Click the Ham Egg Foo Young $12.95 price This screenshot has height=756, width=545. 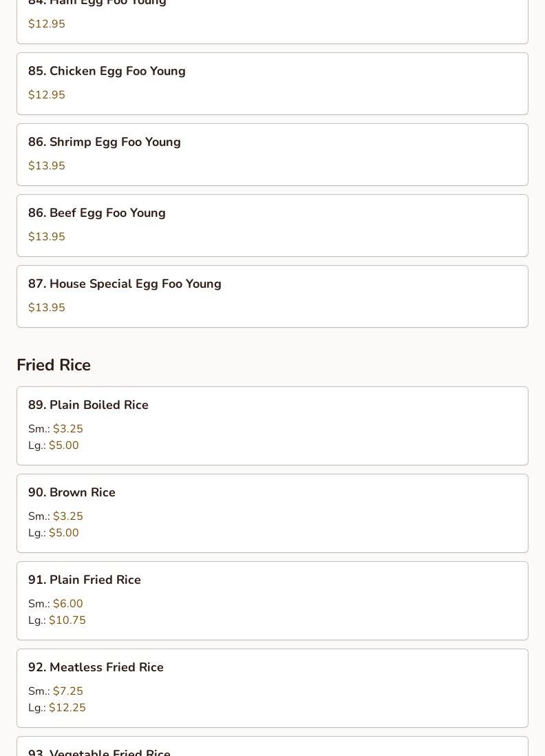point(47,24)
